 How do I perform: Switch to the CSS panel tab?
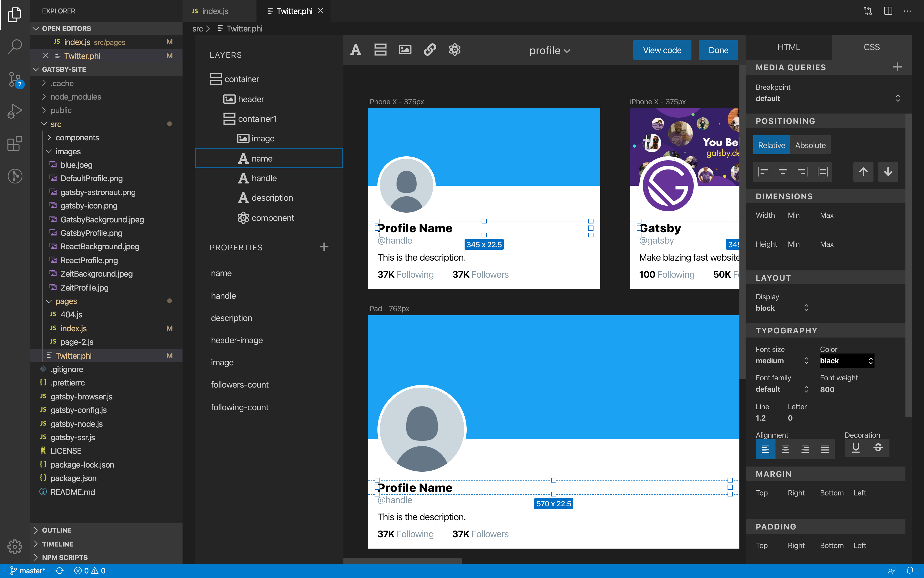click(872, 47)
